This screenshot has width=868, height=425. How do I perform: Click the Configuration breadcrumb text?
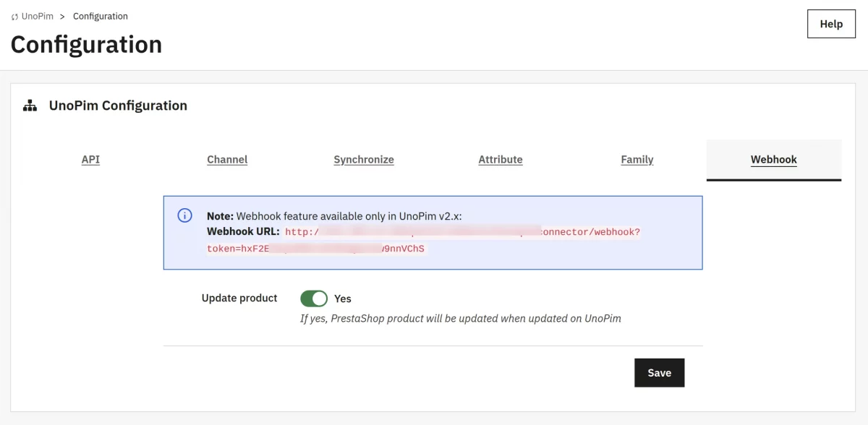coord(101,16)
